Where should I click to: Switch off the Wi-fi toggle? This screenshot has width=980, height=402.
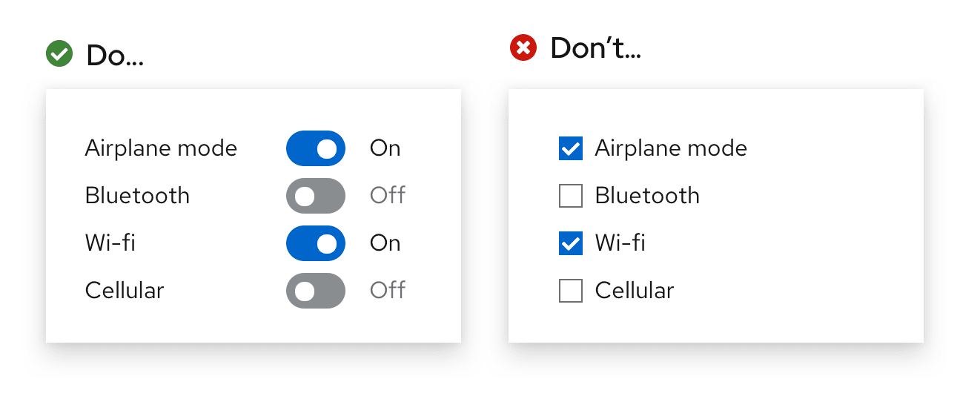316,243
